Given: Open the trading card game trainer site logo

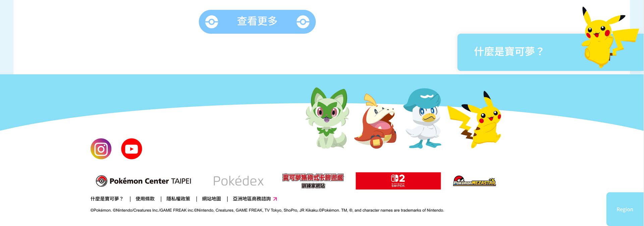Looking at the screenshot, I should (x=313, y=181).
